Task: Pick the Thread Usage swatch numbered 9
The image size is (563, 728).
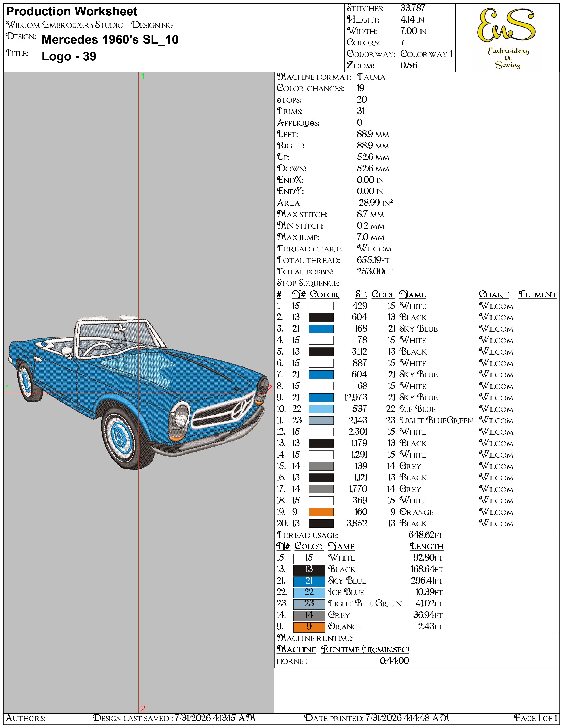Action: click(x=309, y=627)
